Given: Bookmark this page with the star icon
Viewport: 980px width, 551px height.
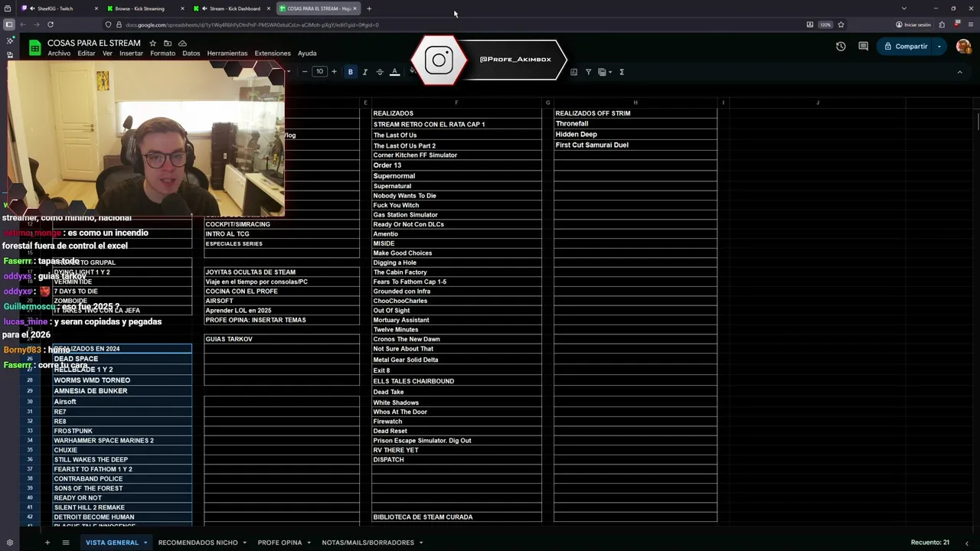Looking at the screenshot, I should [841, 24].
